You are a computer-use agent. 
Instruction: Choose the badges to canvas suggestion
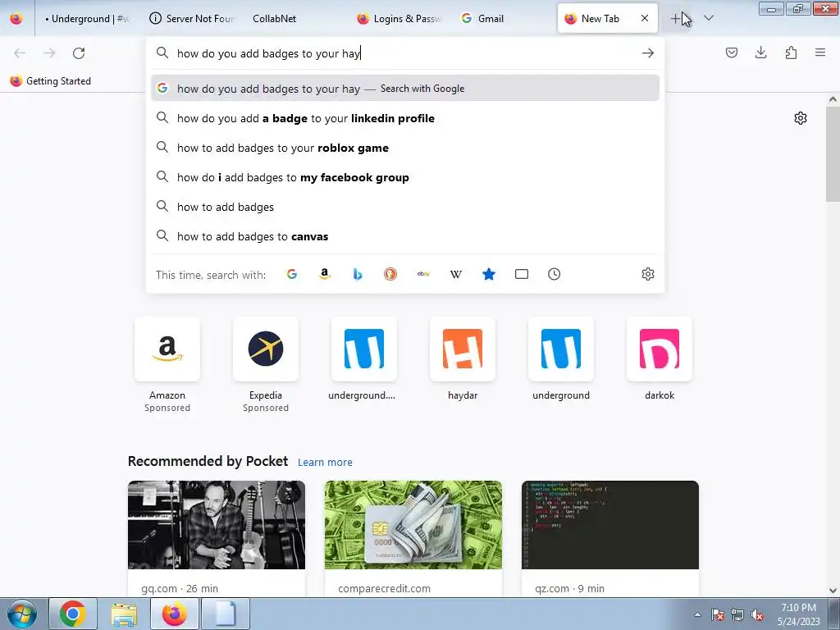pos(405,236)
